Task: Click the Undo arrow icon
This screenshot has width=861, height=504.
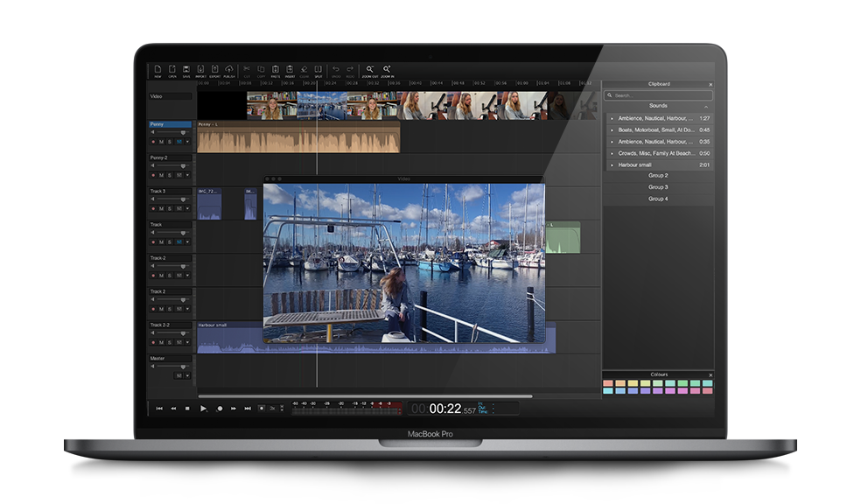Action: point(335,69)
